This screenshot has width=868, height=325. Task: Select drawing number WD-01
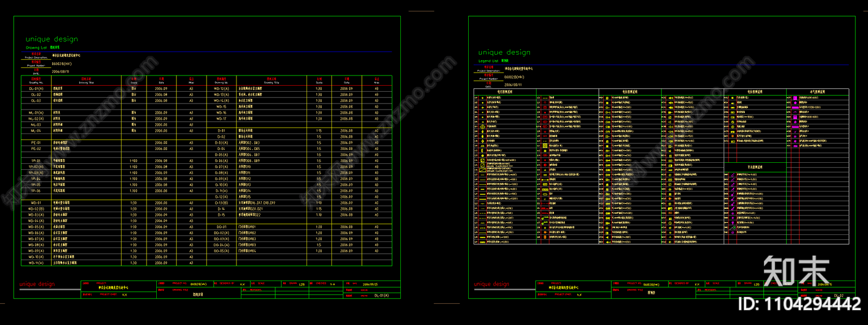tap(35, 203)
